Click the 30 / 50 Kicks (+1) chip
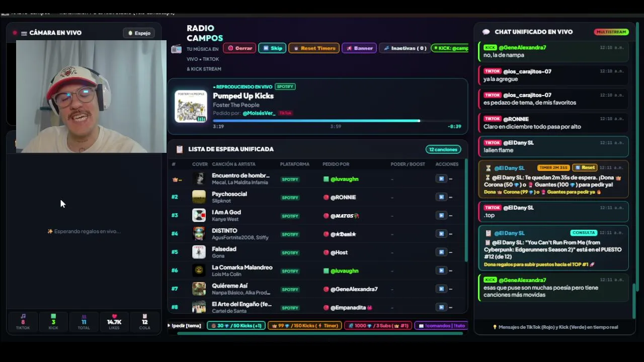 (x=236, y=326)
